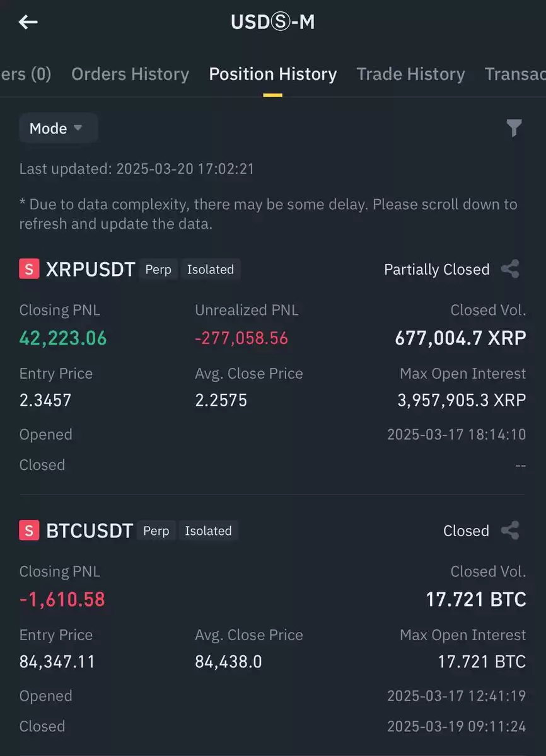Tap the red S badge beside BTCUSDT
Image resolution: width=546 pixels, height=756 pixels.
pos(29,530)
